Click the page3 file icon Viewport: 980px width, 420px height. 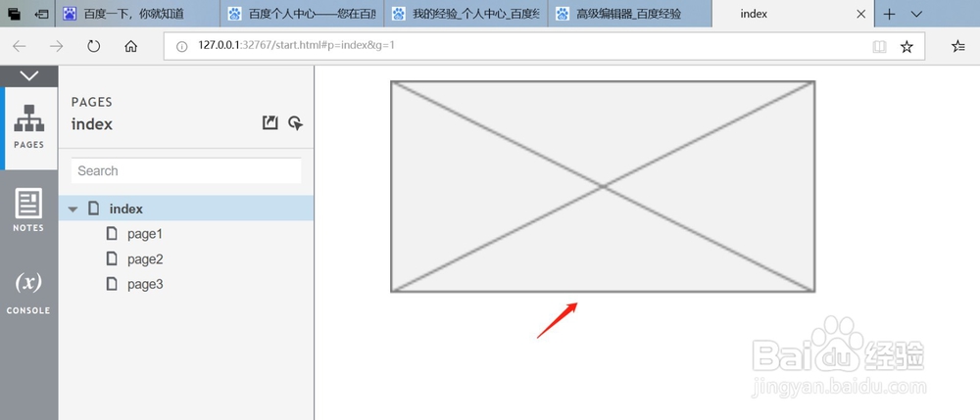[x=112, y=284]
